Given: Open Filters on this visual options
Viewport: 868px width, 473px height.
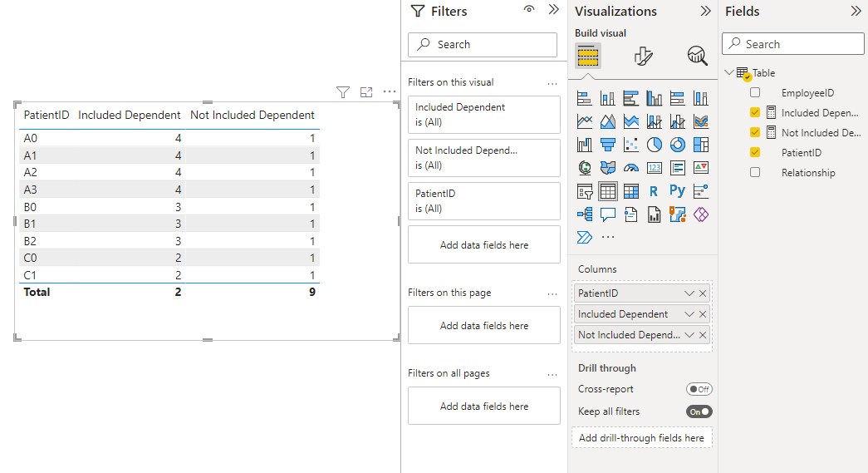Looking at the screenshot, I should tap(552, 84).
